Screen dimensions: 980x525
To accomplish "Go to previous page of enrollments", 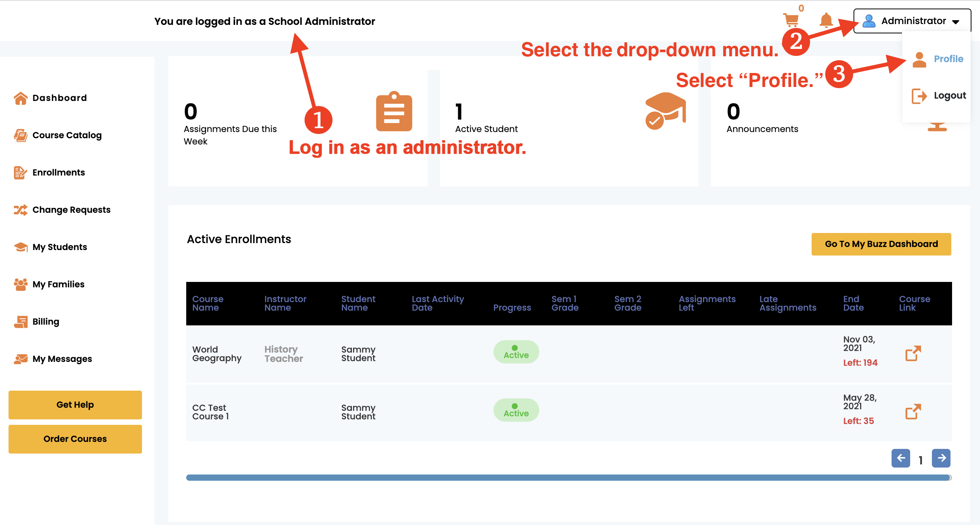I will click(x=900, y=458).
